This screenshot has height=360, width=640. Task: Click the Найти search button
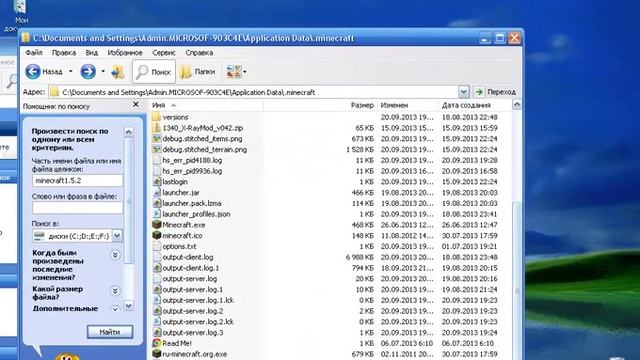click(110, 332)
